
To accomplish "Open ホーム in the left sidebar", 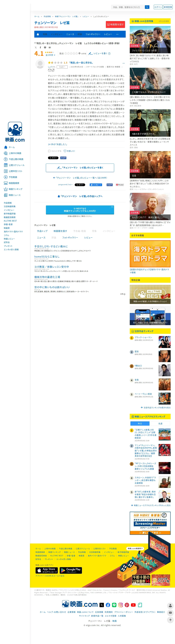I will point(10,147).
